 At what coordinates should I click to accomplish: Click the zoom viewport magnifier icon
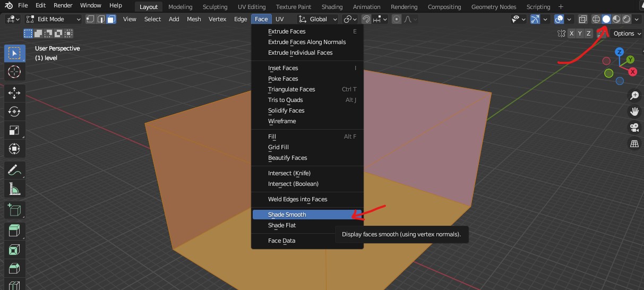tap(634, 96)
